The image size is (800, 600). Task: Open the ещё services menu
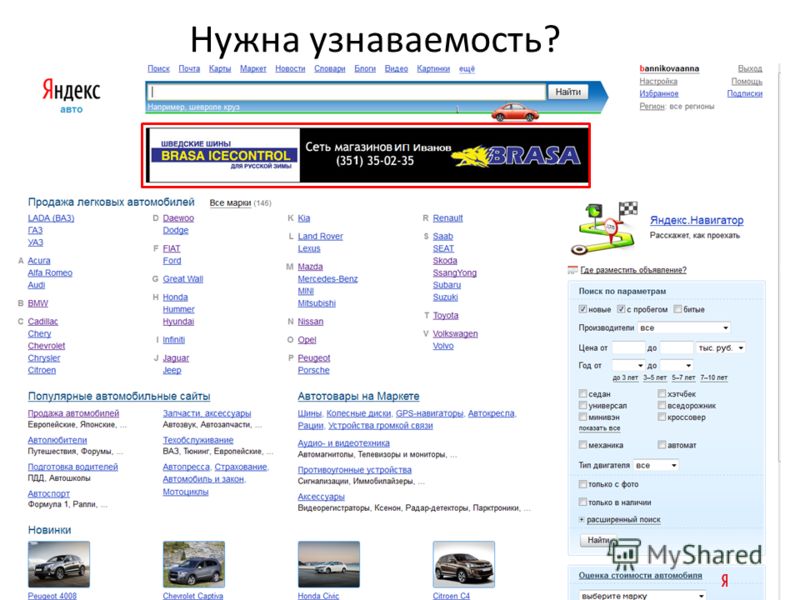coord(466,68)
